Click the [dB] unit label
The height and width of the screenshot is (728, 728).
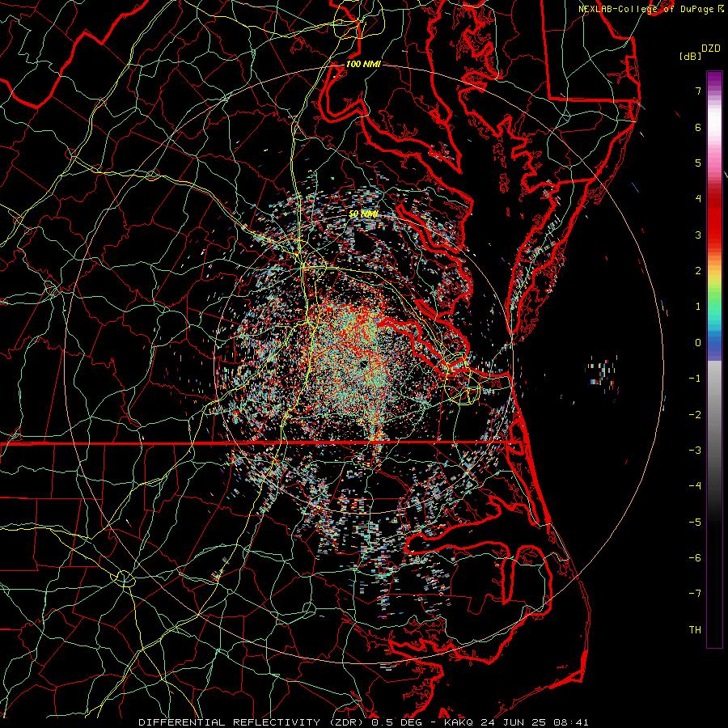click(690, 56)
